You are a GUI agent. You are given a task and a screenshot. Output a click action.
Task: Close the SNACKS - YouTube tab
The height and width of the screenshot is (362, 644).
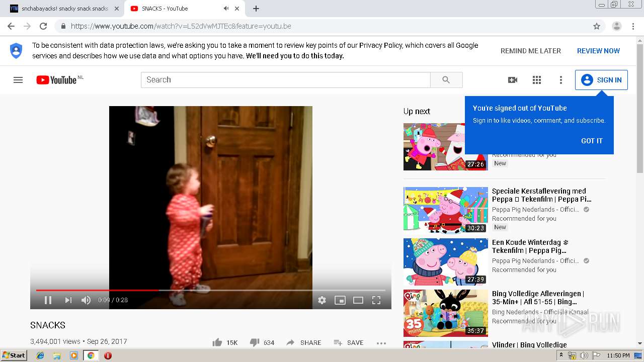237,9
